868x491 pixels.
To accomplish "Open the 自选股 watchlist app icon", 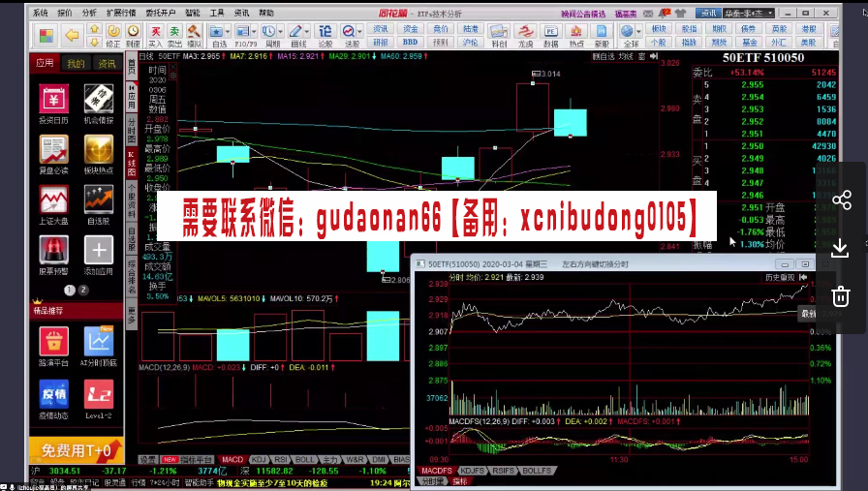I will [x=99, y=204].
